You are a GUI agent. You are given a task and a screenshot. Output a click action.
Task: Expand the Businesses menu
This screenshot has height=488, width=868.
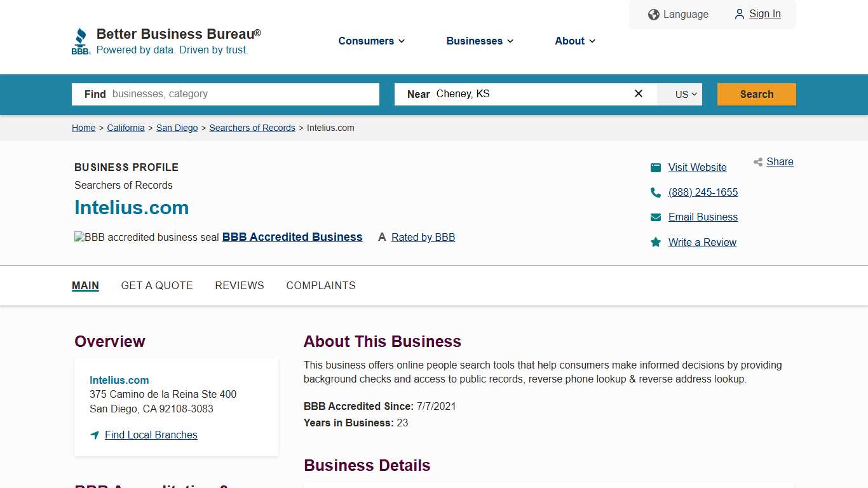(479, 41)
